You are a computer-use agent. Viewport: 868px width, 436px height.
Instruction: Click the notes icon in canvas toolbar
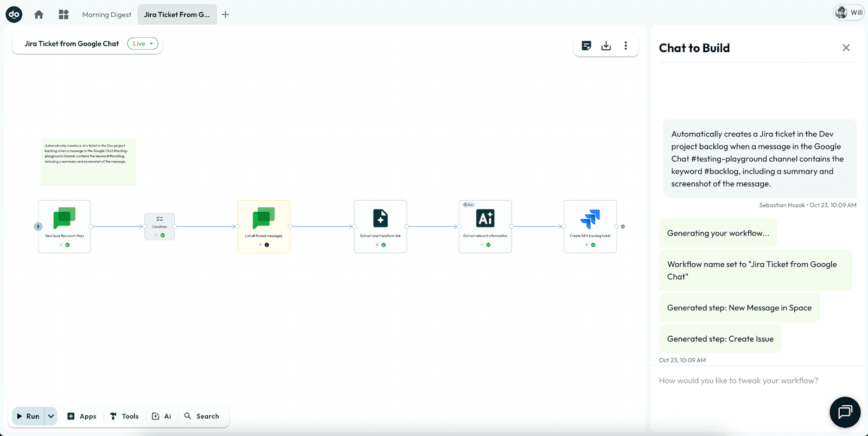click(x=586, y=46)
